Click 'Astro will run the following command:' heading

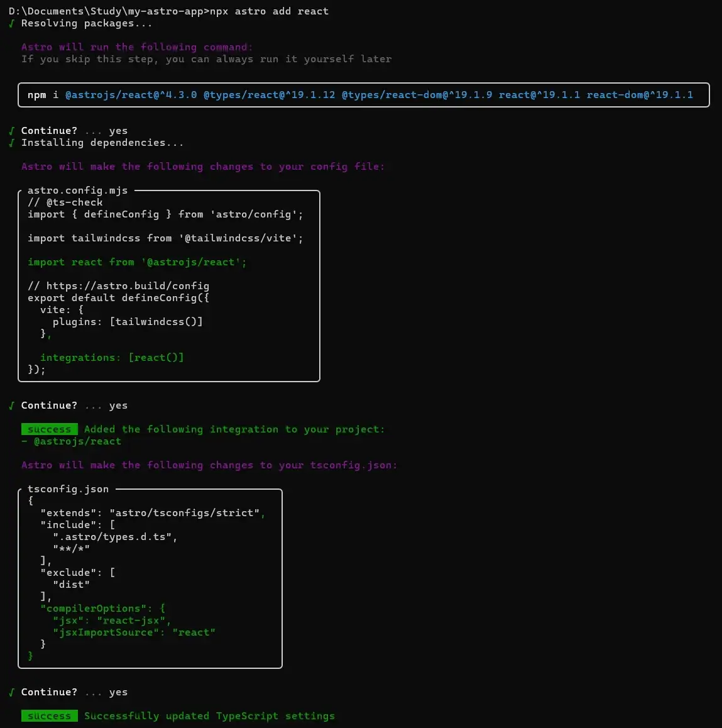click(137, 47)
